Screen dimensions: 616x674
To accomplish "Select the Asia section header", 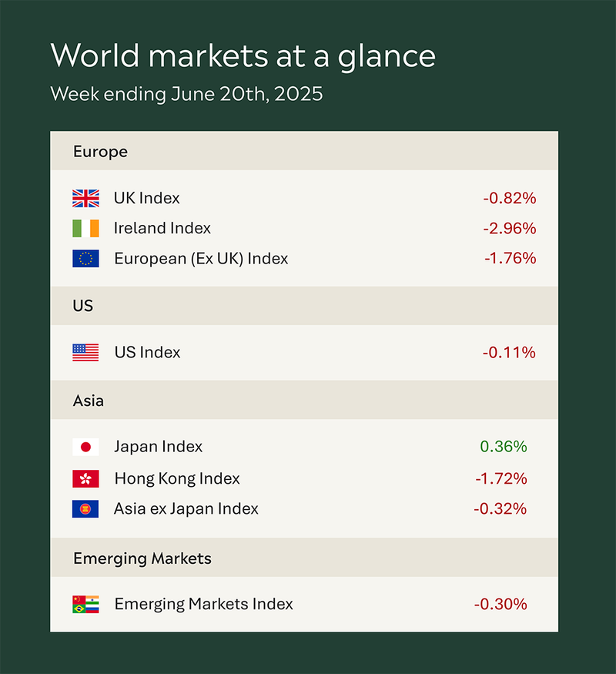I will coord(304,401).
